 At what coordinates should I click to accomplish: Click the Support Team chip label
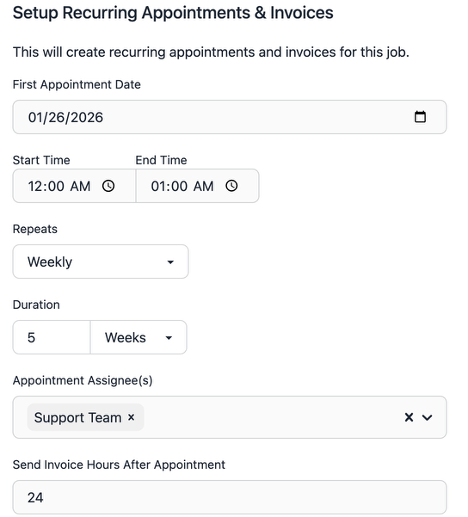78,417
